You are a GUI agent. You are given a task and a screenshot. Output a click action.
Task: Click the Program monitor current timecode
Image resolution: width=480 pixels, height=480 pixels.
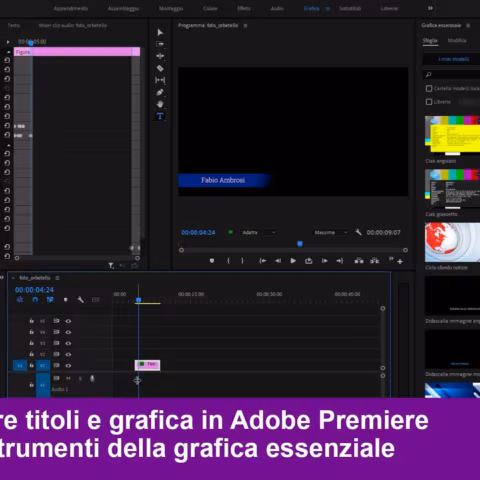pyautogui.click(x=198, y=232)
